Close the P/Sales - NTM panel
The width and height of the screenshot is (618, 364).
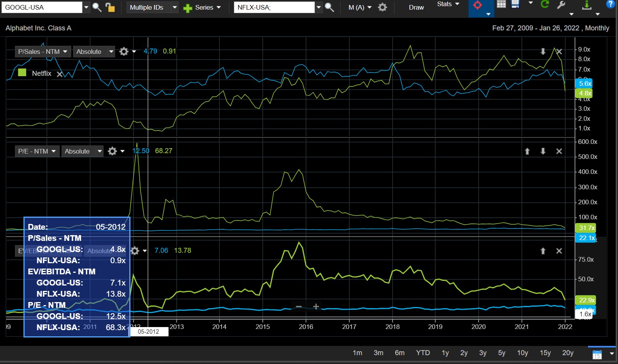(559, 52)
